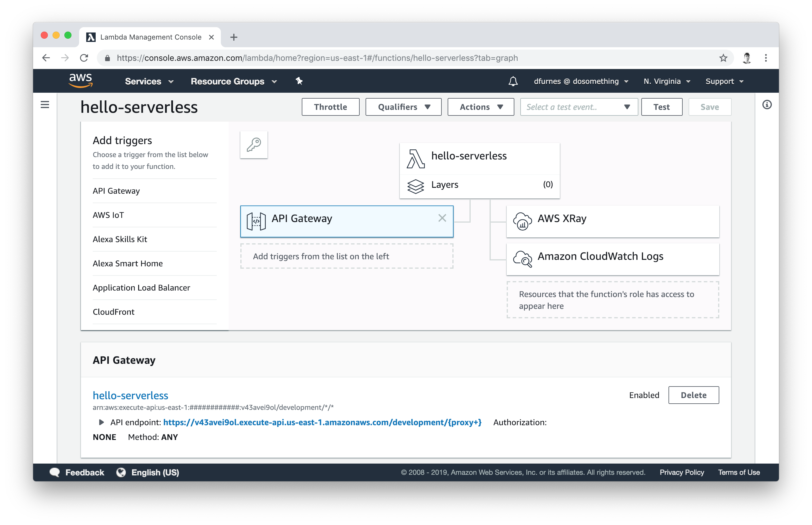The width and height of the screenshot is (812, 525).
Task: Open the Actions dropdown
Action: [480, 107]
